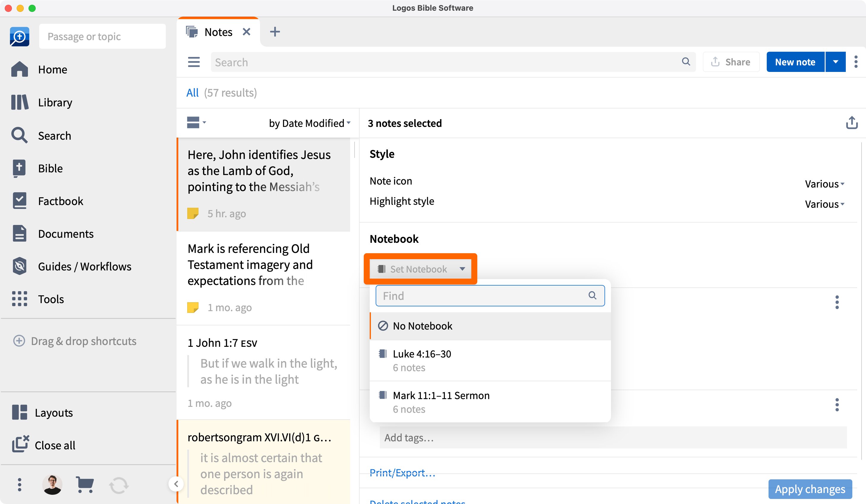The width and height of the screenshot is (866, 504).
Task: Click Apply changes button
Action: click(x=810, y=489)
